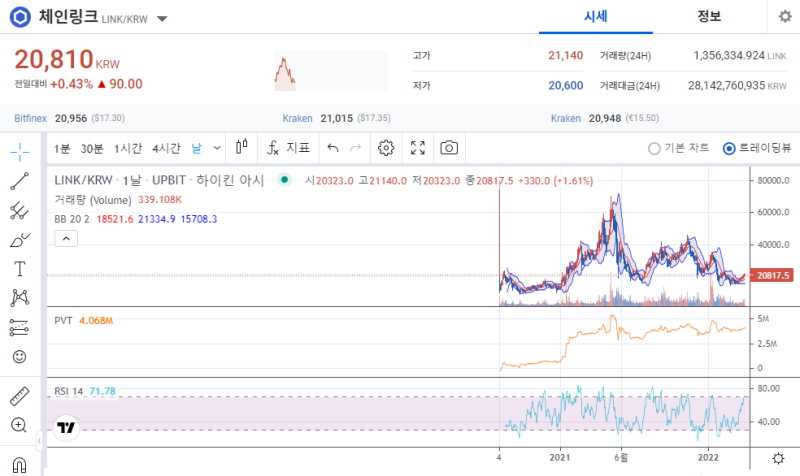Switch to the 정보 tab
The image size is (800, 476).
click(709, 17)
